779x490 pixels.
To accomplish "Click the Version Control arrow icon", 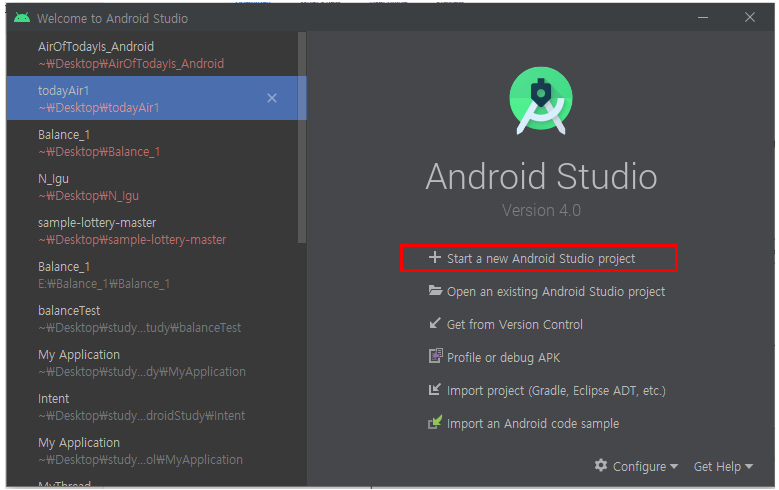I will tap(435, 324).
